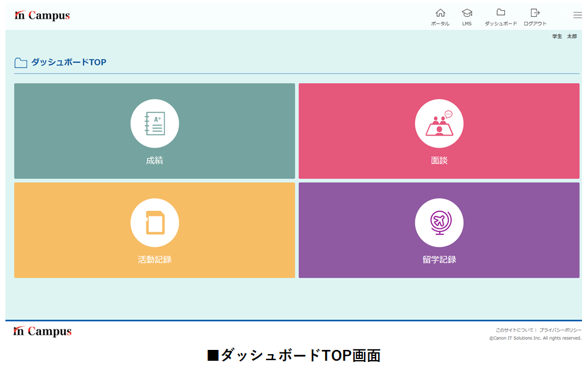Click the 留学記録 globe airplane icon
This screenshot has height=371, width=588.
pos(439,223)
